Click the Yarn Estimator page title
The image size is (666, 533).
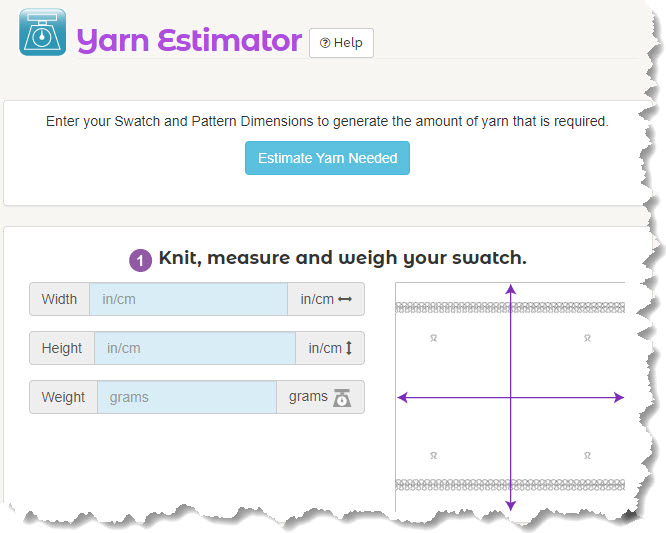pyautogui.click(x=189, y=40)
